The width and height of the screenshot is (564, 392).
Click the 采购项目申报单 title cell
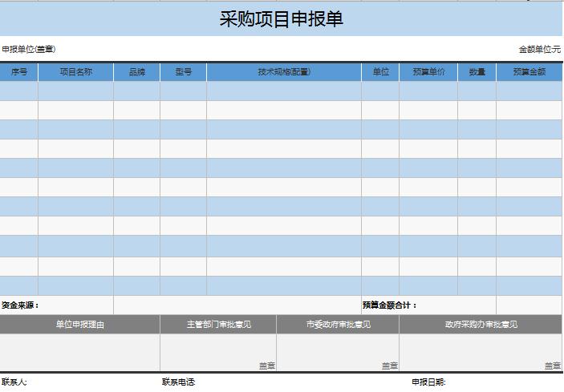(x=281, y=19)
